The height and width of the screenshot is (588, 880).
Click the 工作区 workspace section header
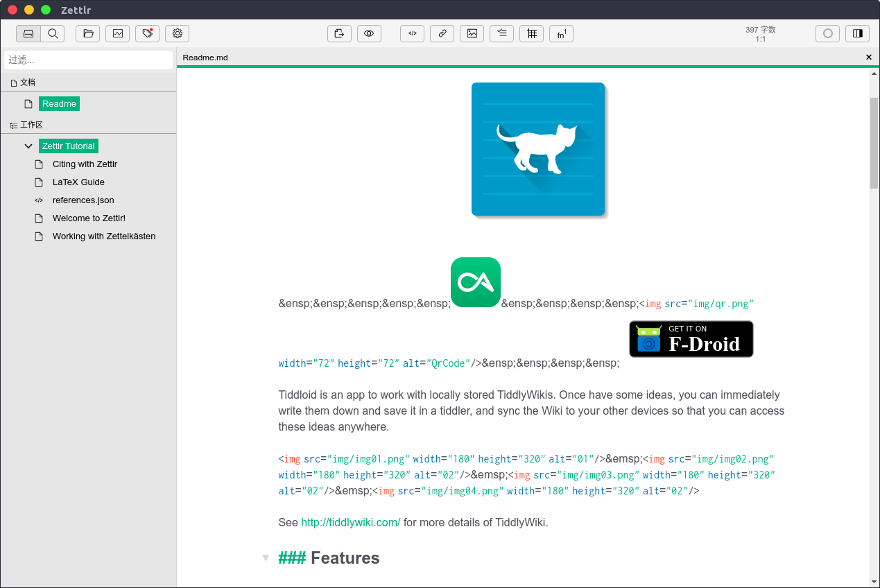pyautogui.click(x=31, y=125)
